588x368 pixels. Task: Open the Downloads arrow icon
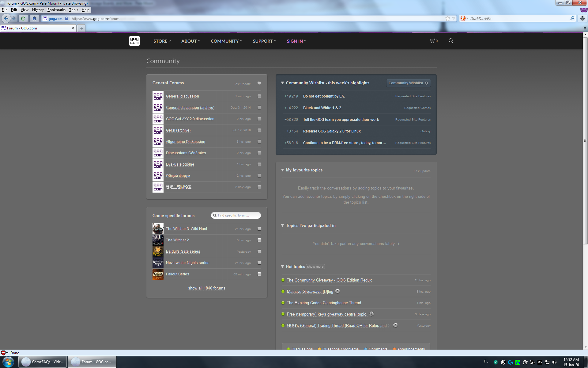coord(582,18)
